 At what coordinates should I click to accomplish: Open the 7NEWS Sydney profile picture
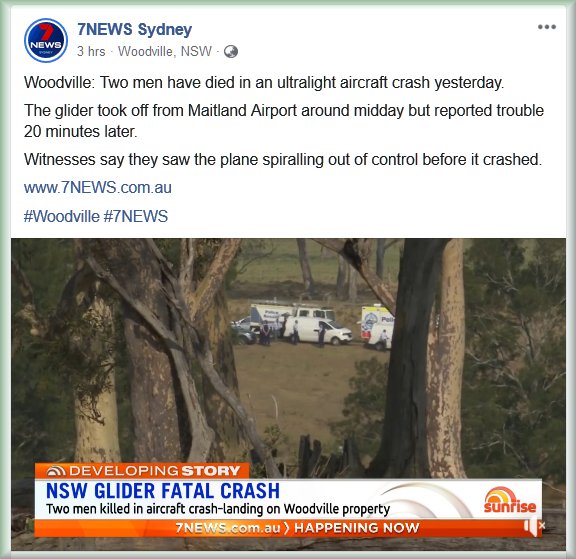tap(46, 40)
